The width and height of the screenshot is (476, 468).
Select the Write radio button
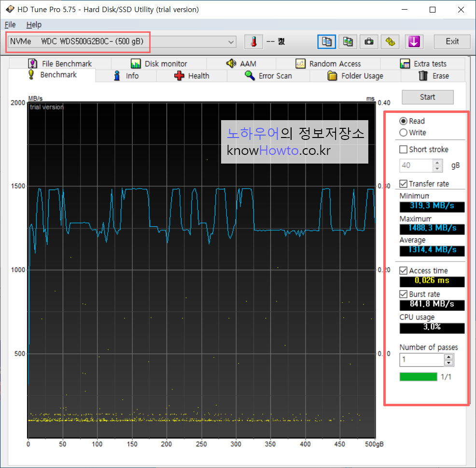tap(403, 133)
